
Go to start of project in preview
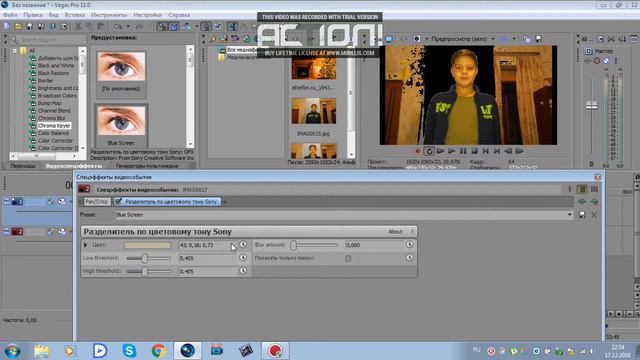[486, 151]
